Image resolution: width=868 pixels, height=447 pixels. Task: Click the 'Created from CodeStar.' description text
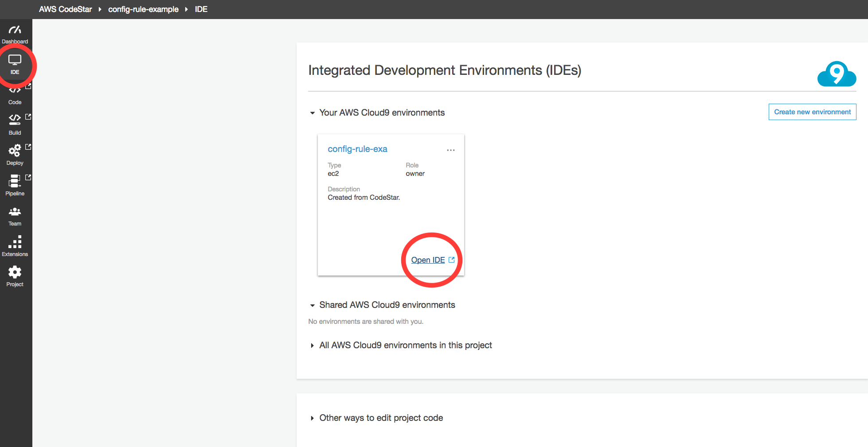pyautogui.click(x=364, y=198)
